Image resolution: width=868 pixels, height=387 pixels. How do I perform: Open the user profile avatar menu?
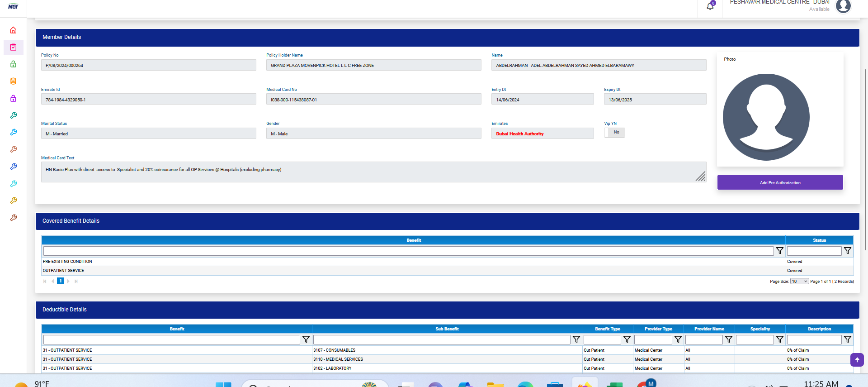(843, 6)
